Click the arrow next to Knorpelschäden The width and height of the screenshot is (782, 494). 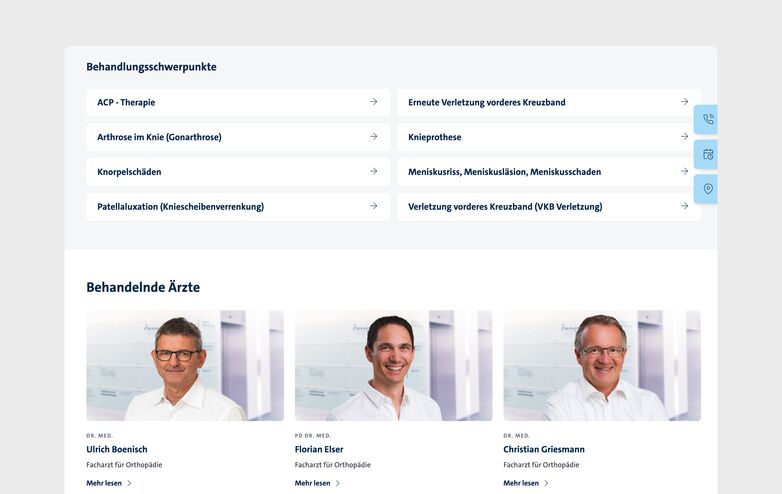[373, 171]
